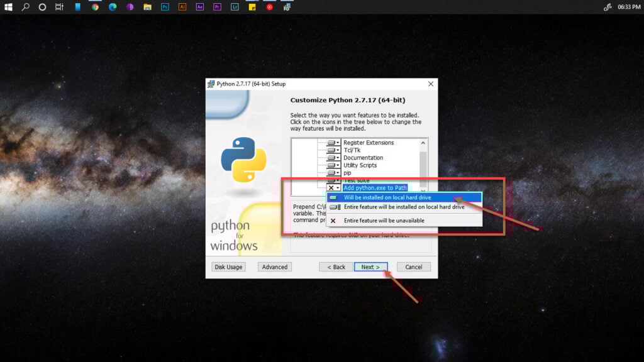644x362 pixels.
Task: Open Sticky Notes from taskbar
Action: 252,7
